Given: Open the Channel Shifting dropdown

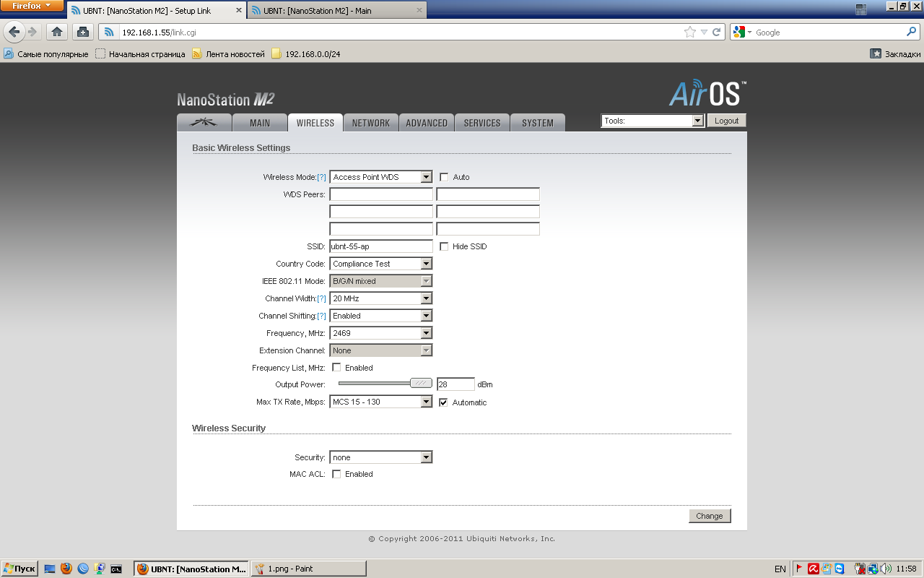Looking at the screenshot, I should tap(381, 316).
